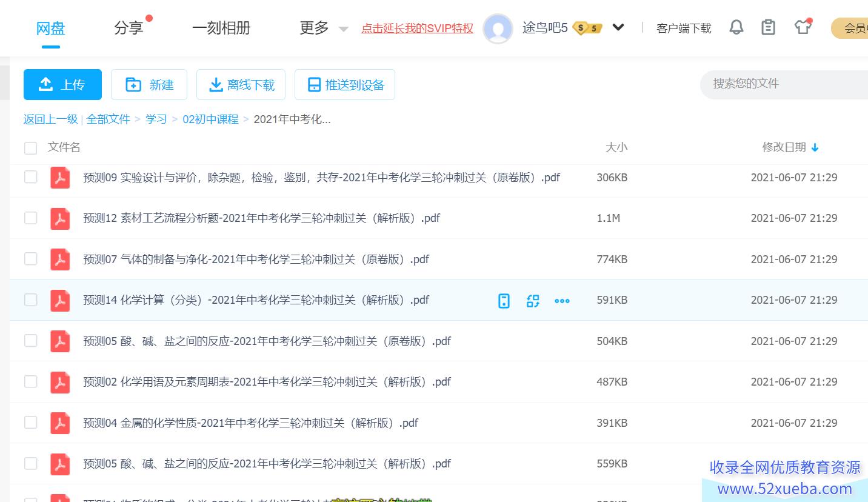Open file 预测02 化学用语及元素周期表 解析版.pdf
Screen dimensions: 868x502
tap(267, 382)
